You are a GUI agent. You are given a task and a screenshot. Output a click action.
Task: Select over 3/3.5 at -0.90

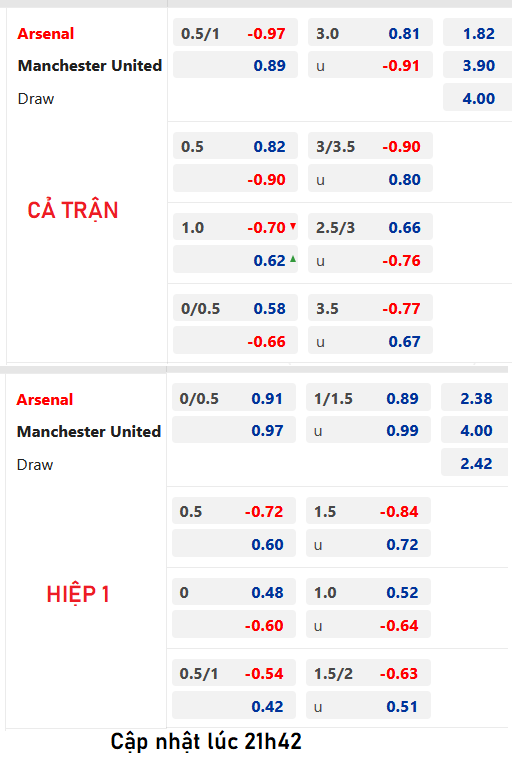(x=370, y=146)
